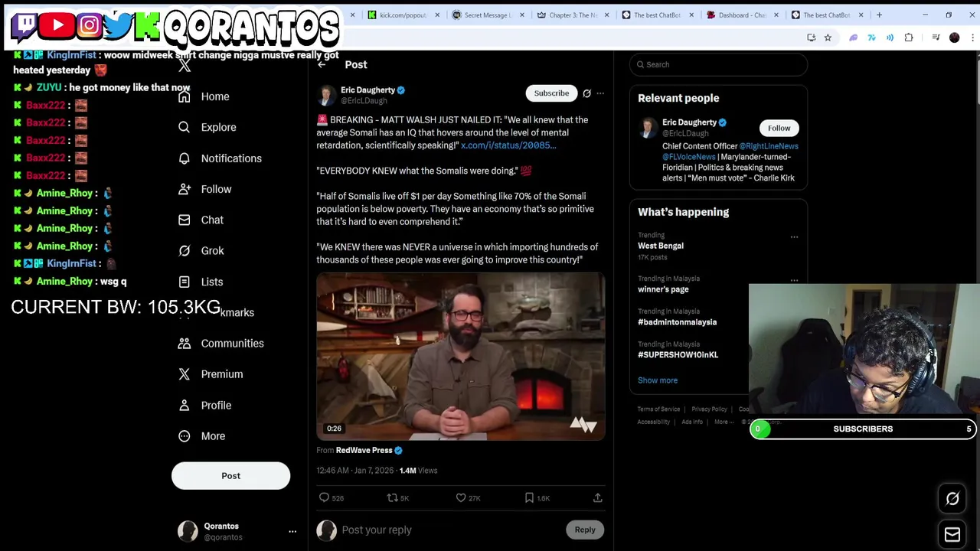The height and width of the screenshot is (551, 980).
Task: Open the Profile person icon
Action: [184, 405]
